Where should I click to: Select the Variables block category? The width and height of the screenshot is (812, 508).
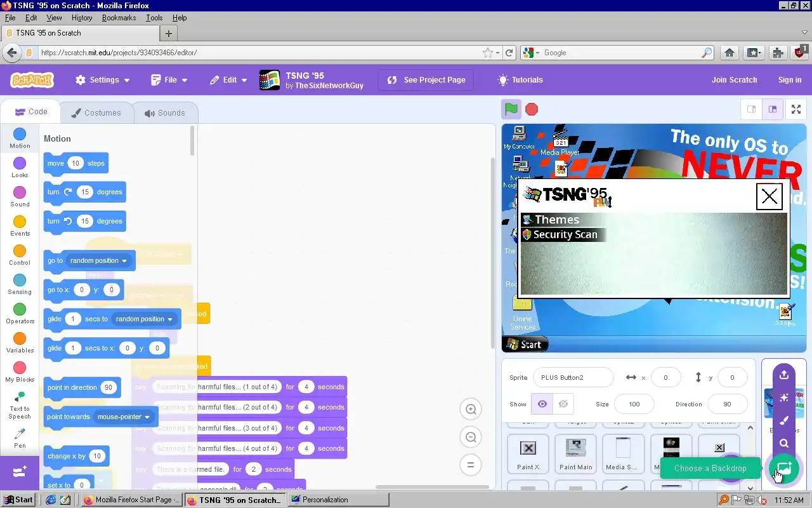click(x=20, y=342)
